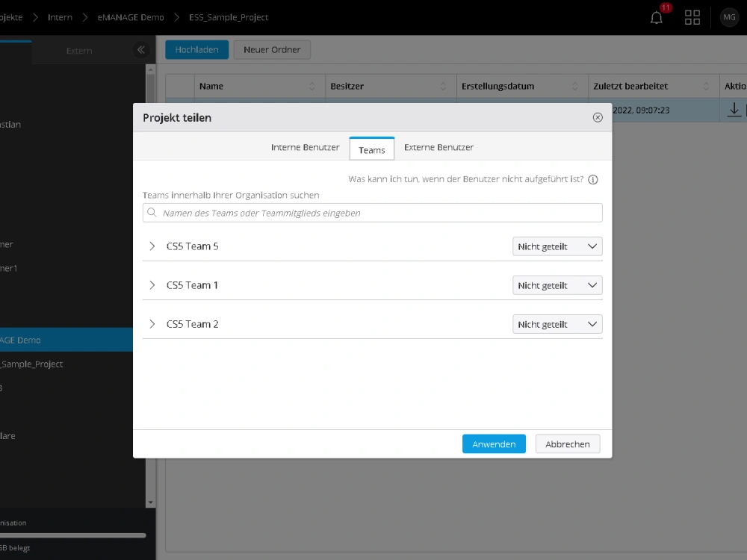Create a folder via Neuer Ordner button
This screenshot has width=747, height=560.
(x=272, y=49)
